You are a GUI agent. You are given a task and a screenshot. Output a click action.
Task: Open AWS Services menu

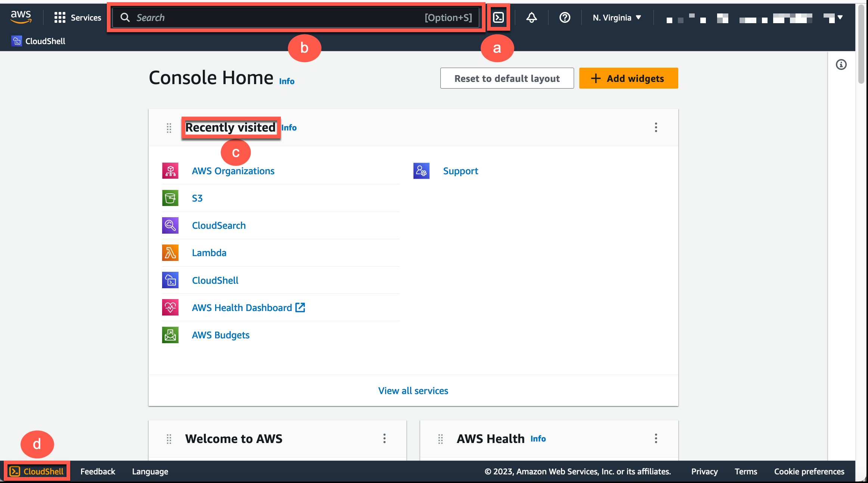pos(77,17)
